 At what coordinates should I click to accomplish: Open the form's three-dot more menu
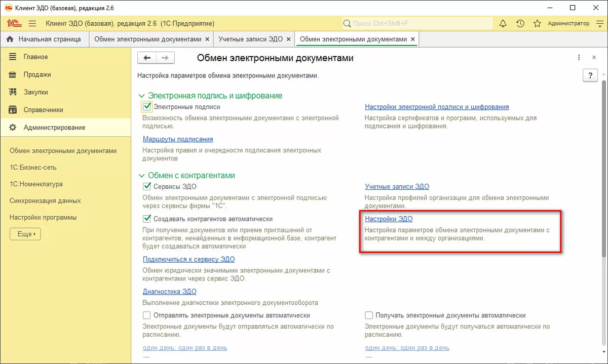[x=579, y=58]
